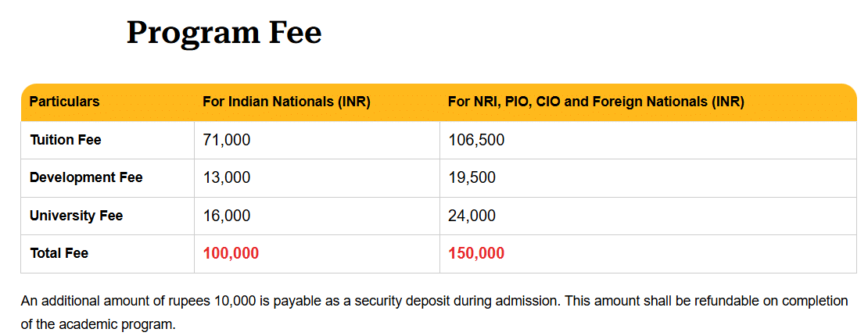Click the NRI, PIO, CIO and Foreign Nationals header
This screenshot has height=336, width=868.
click(596, 102)
